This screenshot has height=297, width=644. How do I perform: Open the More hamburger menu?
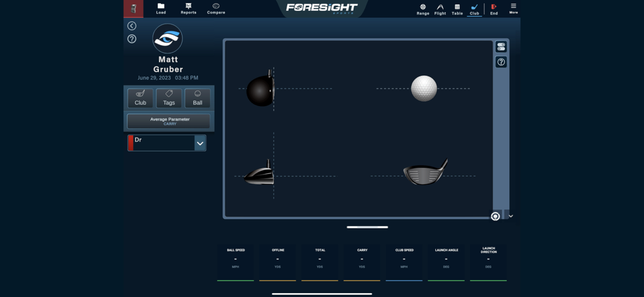point(513,9)
